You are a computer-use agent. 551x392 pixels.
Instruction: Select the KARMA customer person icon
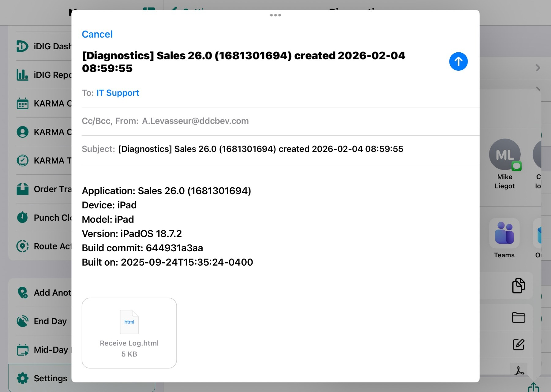(x=22, y=132)
